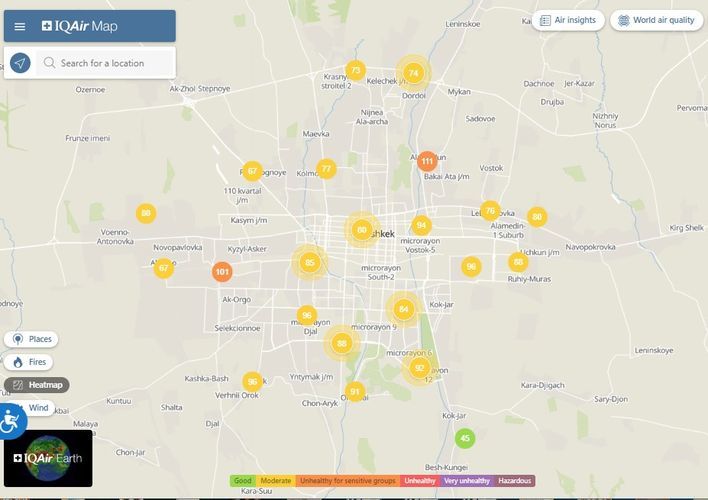Select the orange 101 air quality marker

222,271
